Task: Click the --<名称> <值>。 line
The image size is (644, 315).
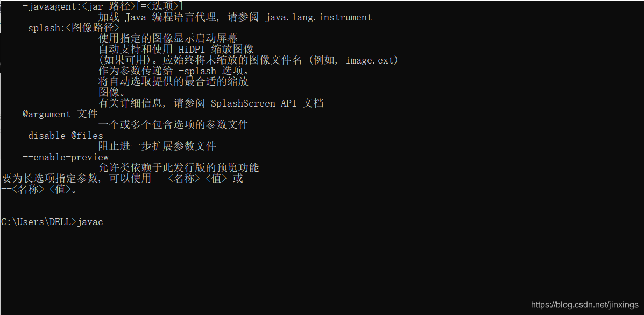Action: pyautogui.click(x=39, y=190)
